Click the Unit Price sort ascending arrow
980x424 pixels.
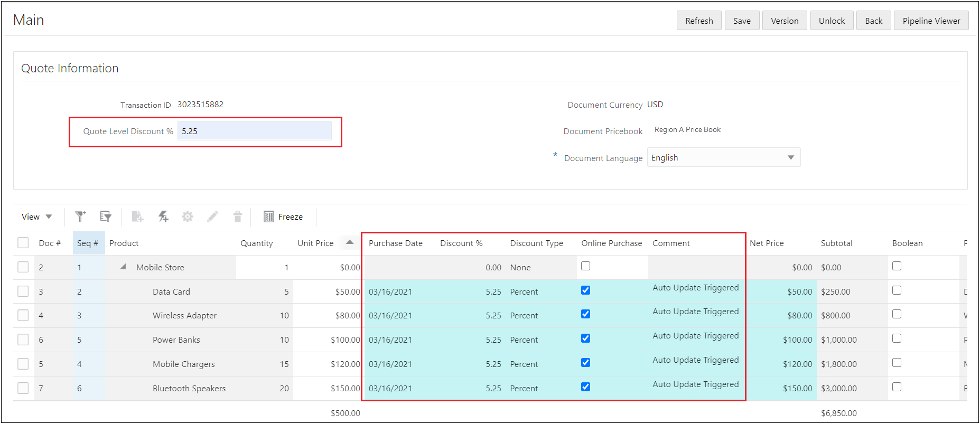[349, 242]
